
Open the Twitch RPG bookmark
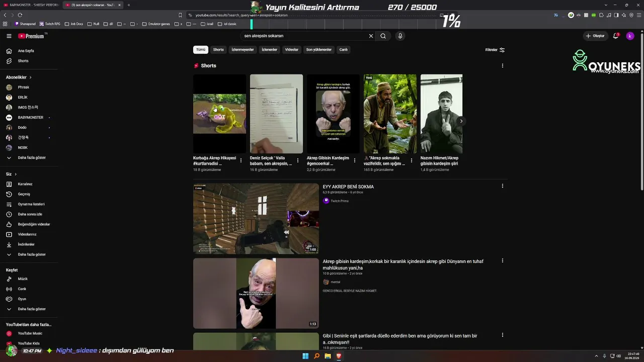pyautogui.click(x=50, y=24)
